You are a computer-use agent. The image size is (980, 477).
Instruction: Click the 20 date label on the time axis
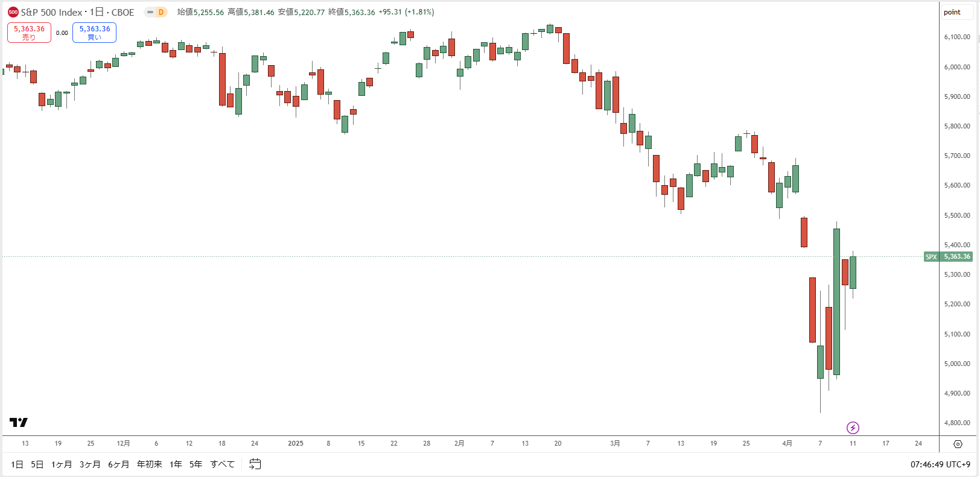pos(558,443)
